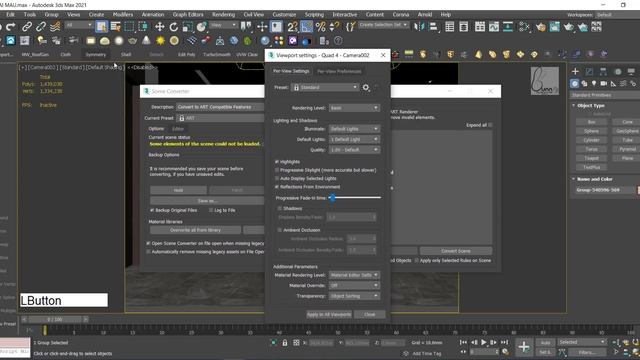
Task: Toggle Apply only Selected Rules on Scene
Action: pyautogui.click(x=417, y=260)
